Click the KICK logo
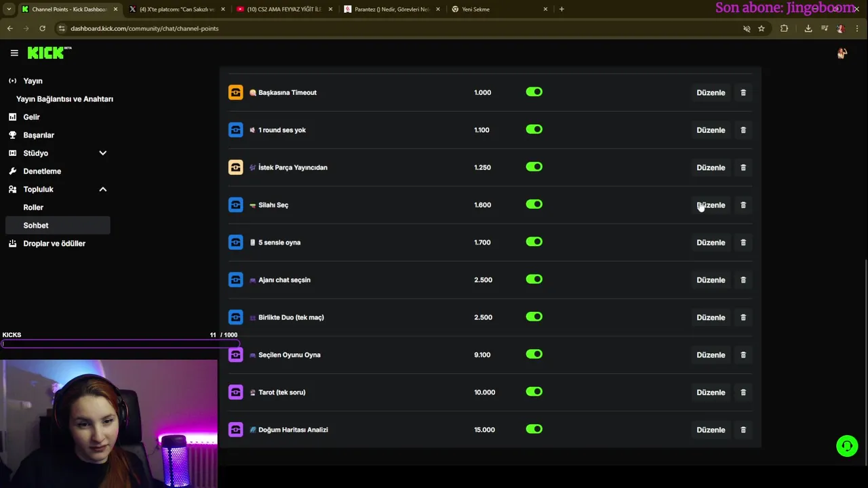This screenshot has width=868, height=488. [49, 53]
